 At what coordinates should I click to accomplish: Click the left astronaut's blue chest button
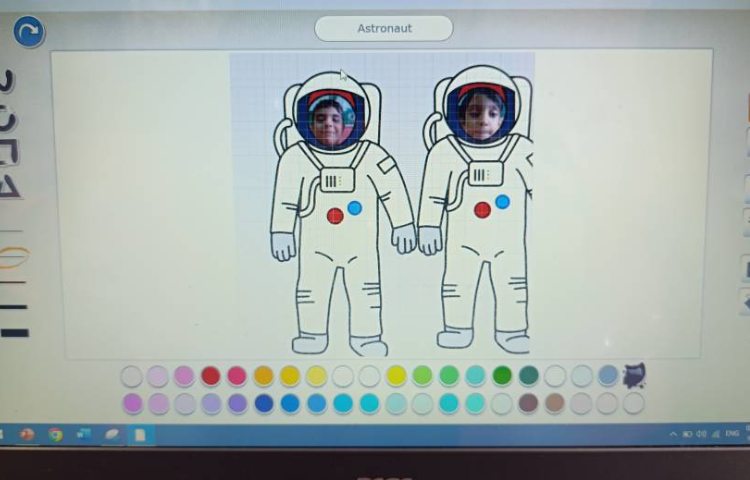[x=354, y=208]
